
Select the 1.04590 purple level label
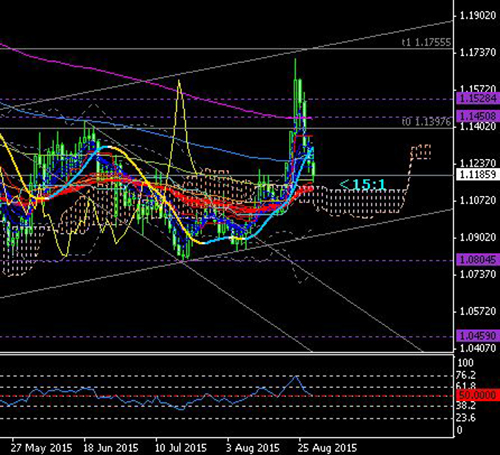coord(478,335)
